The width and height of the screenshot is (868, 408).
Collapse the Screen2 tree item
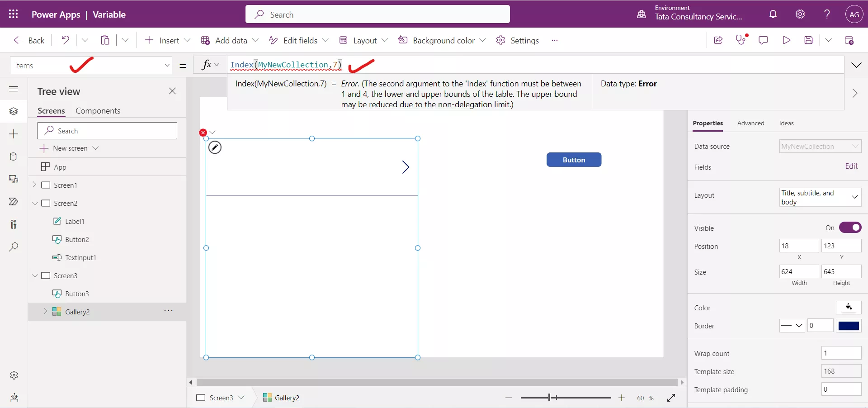pyautogui.click(x=35, y=203)
